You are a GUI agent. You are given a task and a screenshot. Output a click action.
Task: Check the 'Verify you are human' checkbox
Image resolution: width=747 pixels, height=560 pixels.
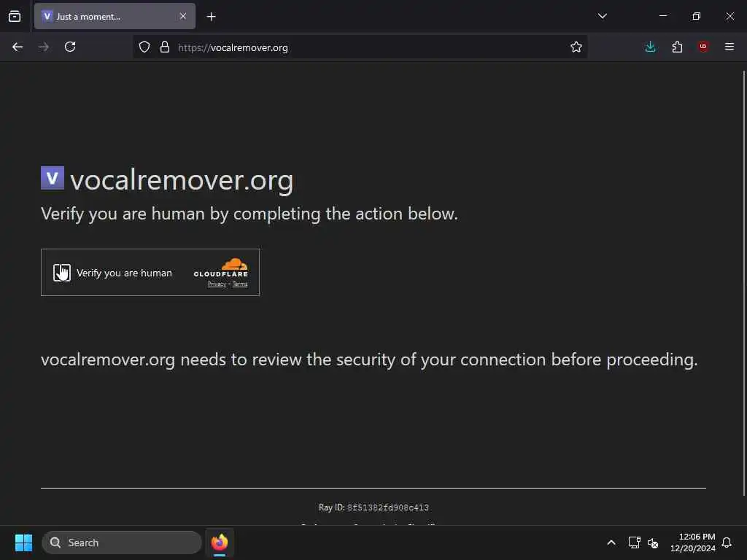click(62, 273)
